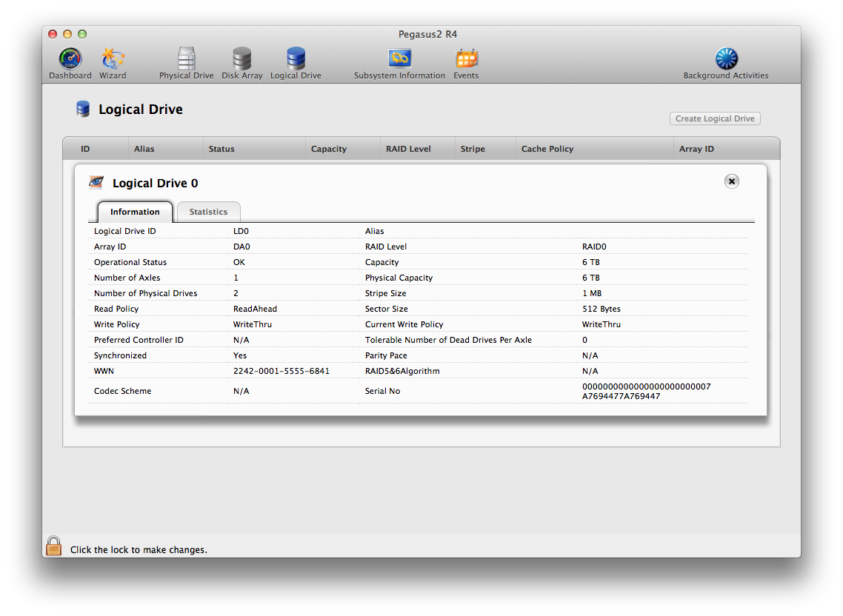Click the ReadAhead read policy value

[255, 309]
